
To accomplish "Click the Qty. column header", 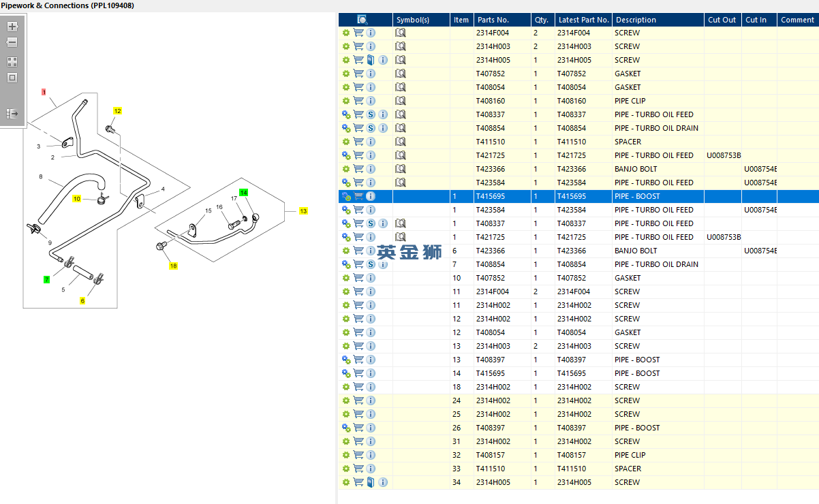I will pos(542,20).
